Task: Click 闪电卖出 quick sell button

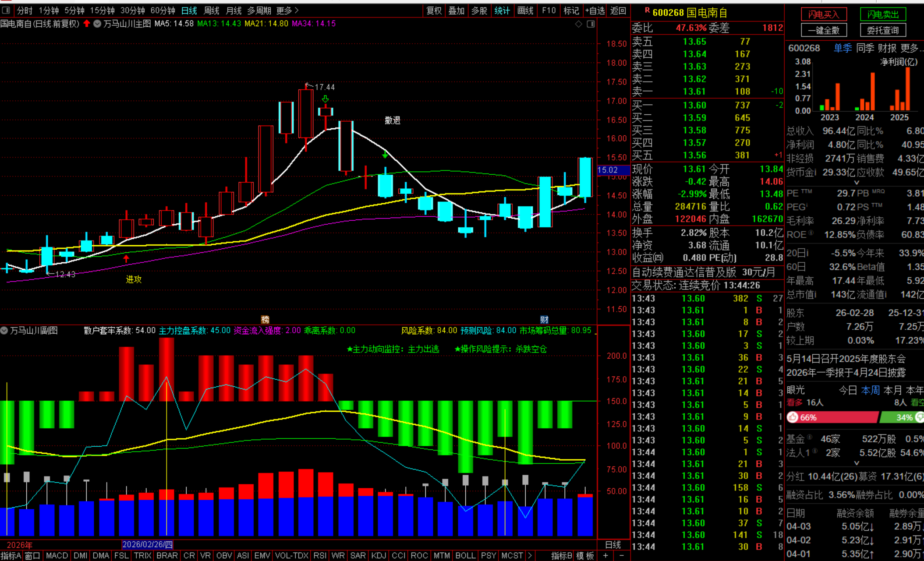Action: coord(883,14)
